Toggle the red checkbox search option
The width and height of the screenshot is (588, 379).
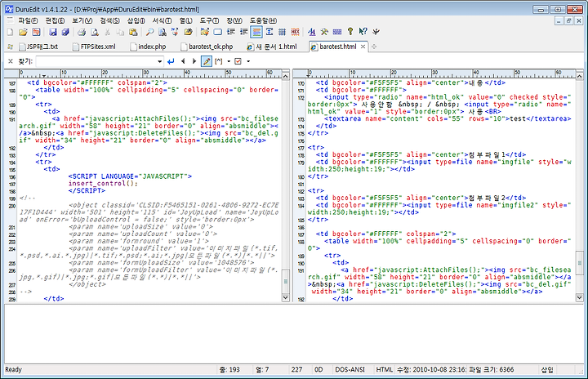(x=238, y=61)
